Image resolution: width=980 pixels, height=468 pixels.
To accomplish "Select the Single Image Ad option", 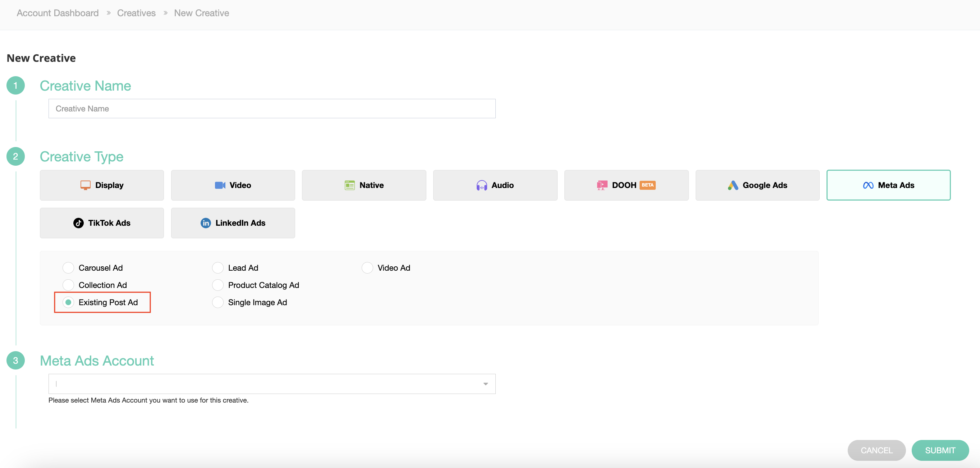I will (x=217, y=303).
